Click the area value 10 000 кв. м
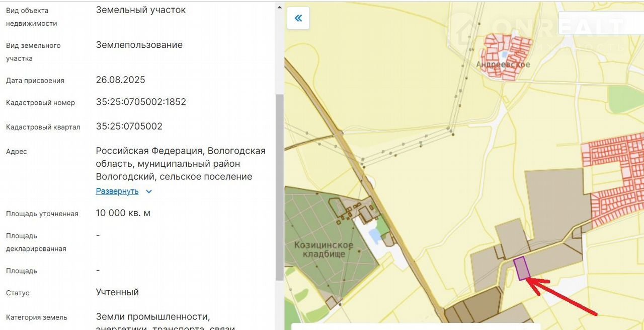Screen dimensions: 644x330 (x=123, y=213)
